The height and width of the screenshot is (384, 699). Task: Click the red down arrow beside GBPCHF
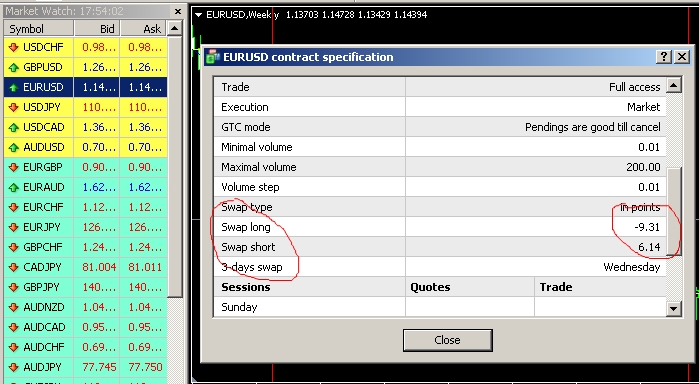pyautogui.click(x=13, y=247)
